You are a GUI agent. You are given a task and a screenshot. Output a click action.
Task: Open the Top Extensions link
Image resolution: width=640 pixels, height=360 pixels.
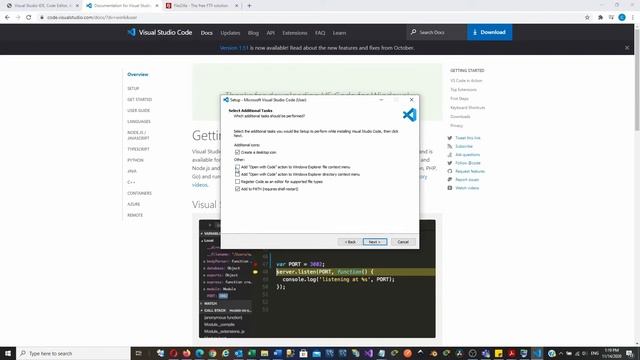(x=463, y=90)
